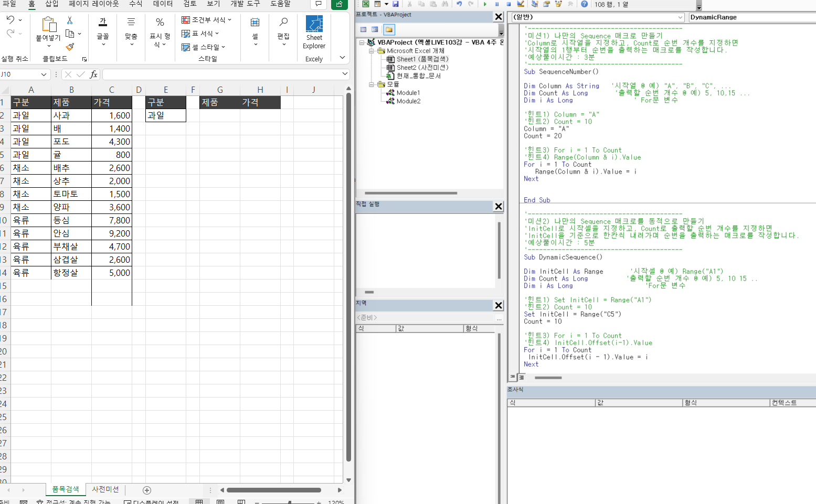Pause macro execution with the break icon
Image resolution: width=816 pixels, height=504 pixels.
pyautogui.click(x=497, y=4)
